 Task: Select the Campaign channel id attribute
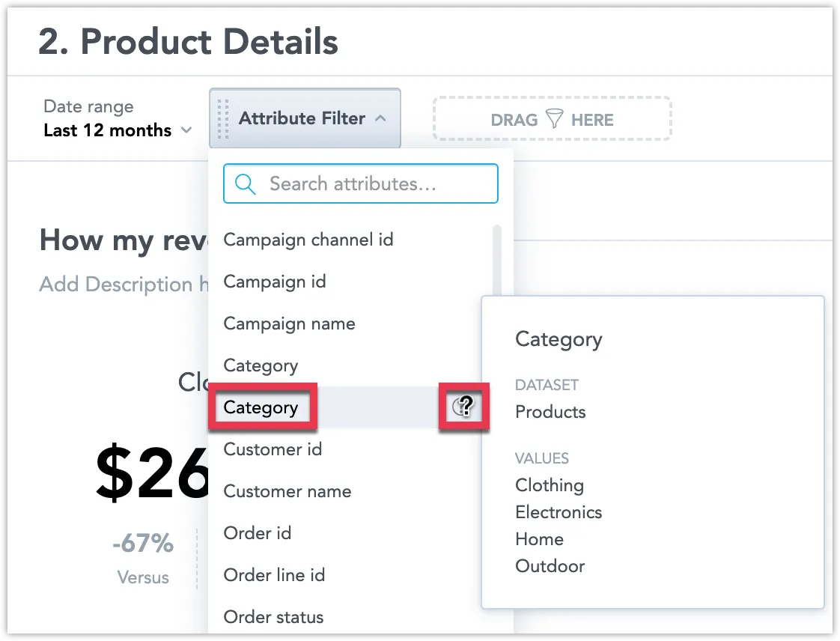coord(308,240)
